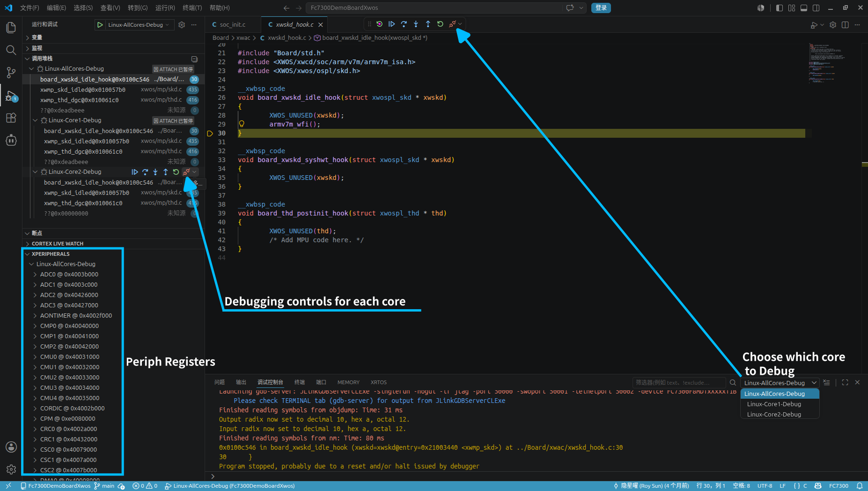868x491 pixels.
Task: Click Continue in the floating debug toolbar
Action: click(391, 24)
